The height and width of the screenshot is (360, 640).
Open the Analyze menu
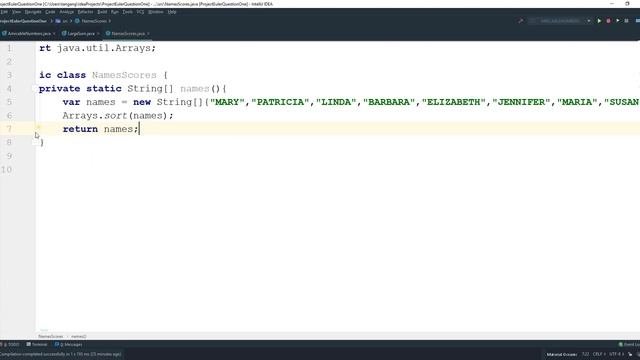(67, 12)
